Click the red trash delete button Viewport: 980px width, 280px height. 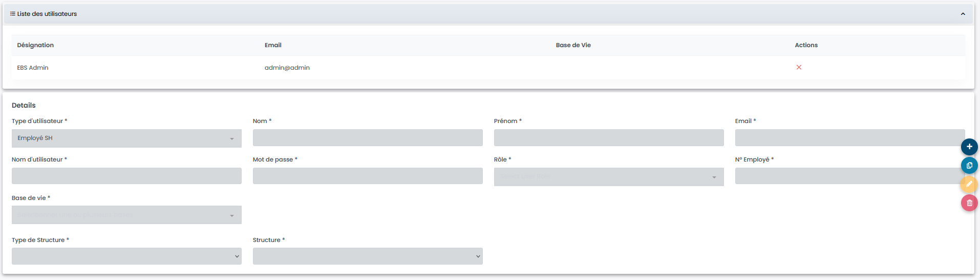[969, 203]
